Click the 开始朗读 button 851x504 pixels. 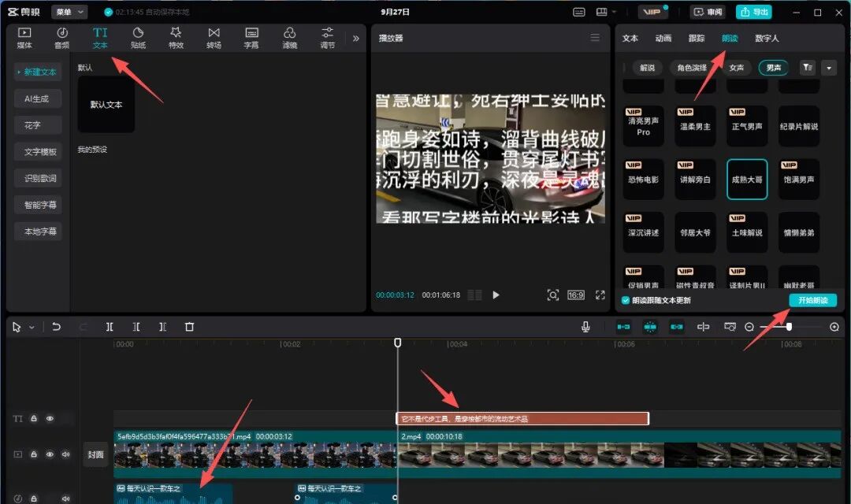812,300
